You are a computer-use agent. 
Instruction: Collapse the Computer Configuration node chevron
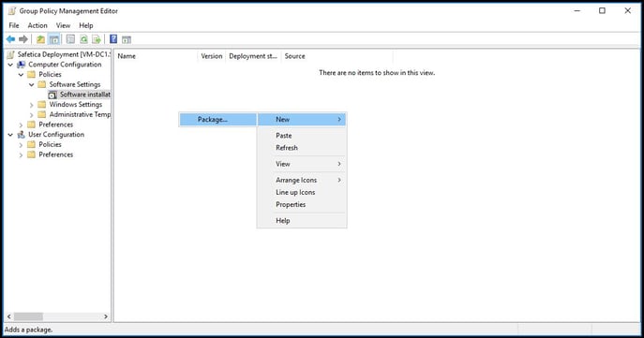pyautogui.click(x=10, y=65)
